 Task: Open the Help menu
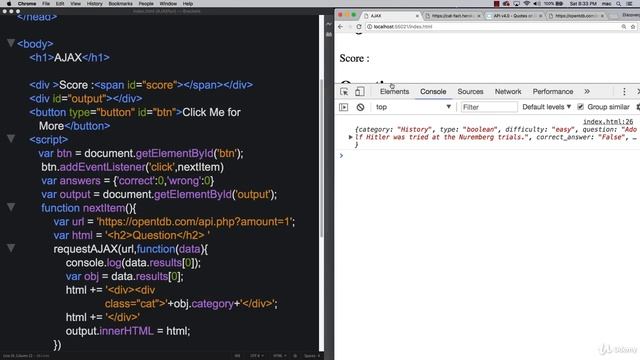188,4
